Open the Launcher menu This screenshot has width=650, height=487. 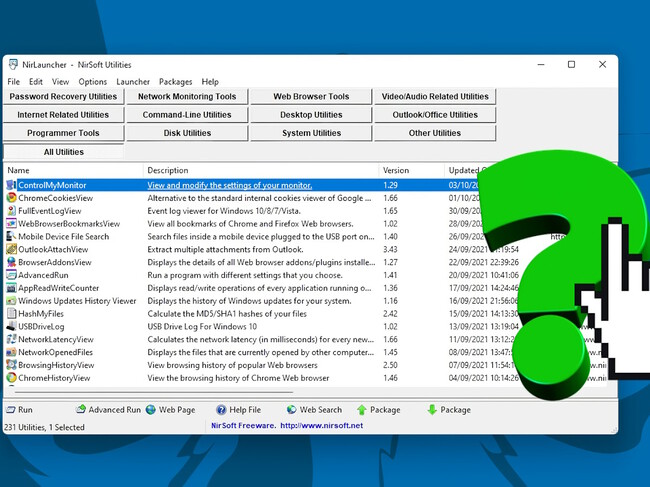tap(133, 82)
